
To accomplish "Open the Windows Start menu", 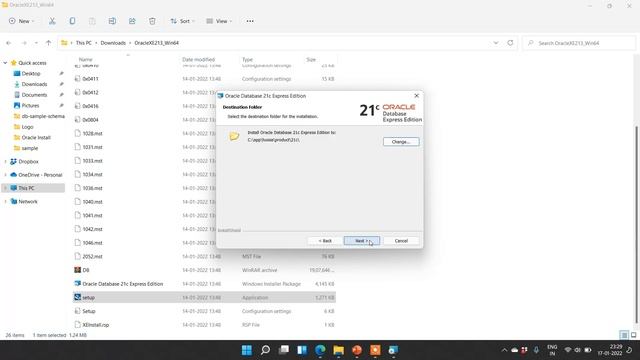I will point(247,350).
